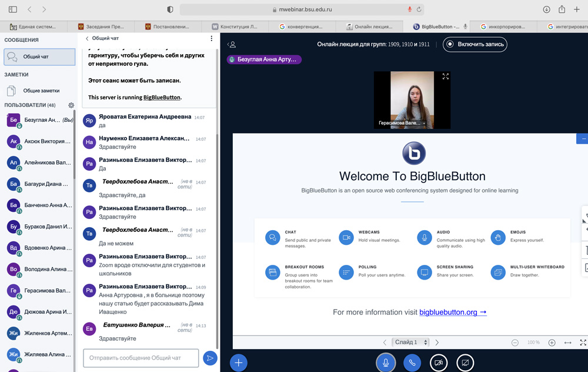
Task: Click the leave audio phone button
Action: (412, 363)
